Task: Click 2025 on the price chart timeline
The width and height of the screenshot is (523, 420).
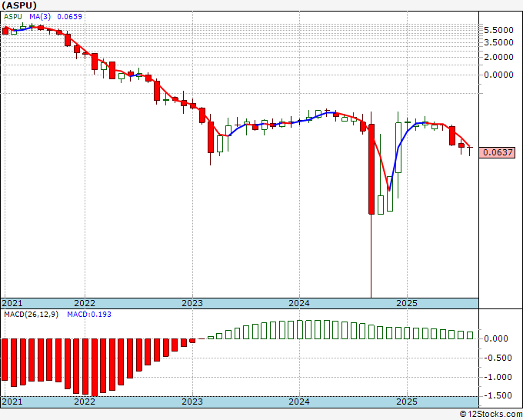Action: (x=407, y=303)
